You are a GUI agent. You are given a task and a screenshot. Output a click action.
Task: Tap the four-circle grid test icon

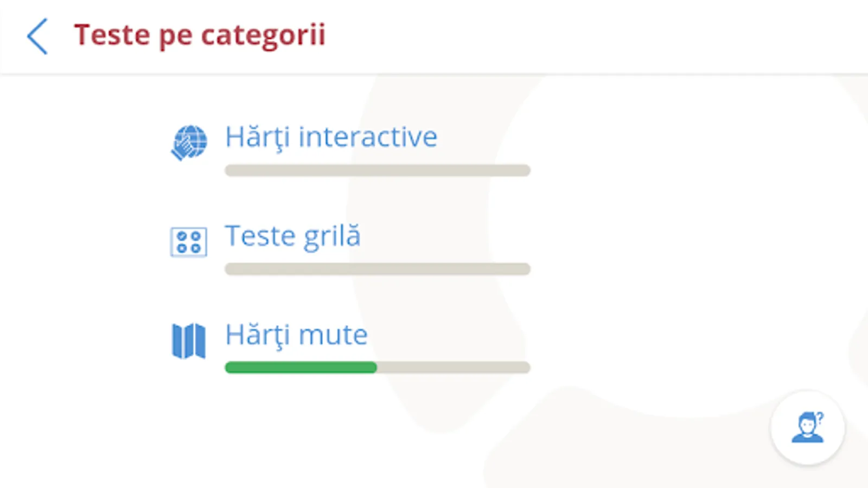click(x=189, y=242)
